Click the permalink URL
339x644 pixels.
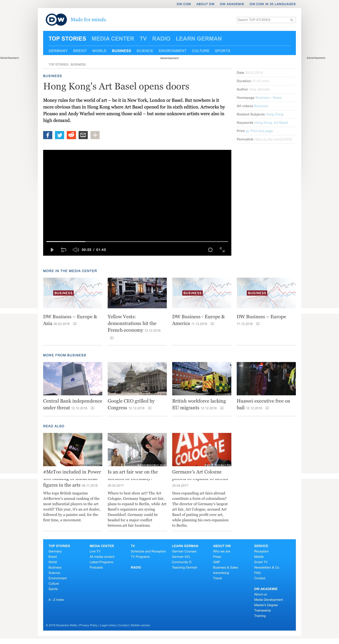click(273, 139)
